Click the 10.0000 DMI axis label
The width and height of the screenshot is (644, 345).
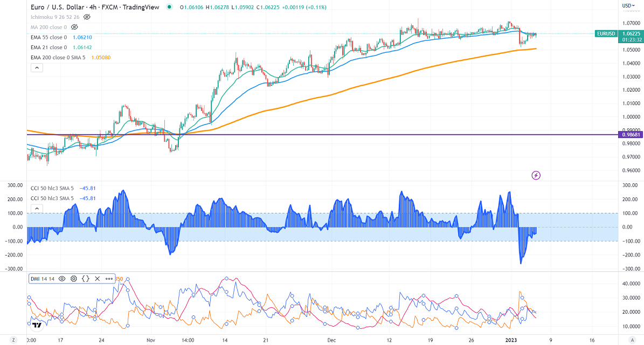click(x=631, y=327)
